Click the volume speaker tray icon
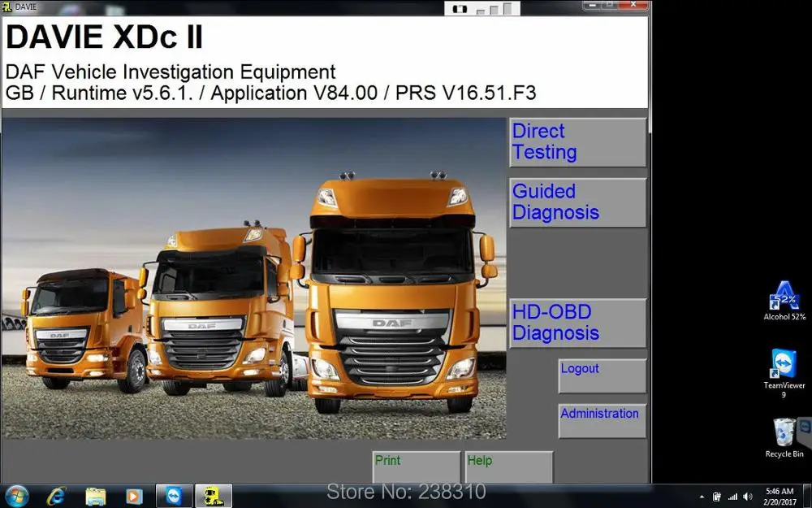This screenshot has height=508, width=812. coord(748,497)
